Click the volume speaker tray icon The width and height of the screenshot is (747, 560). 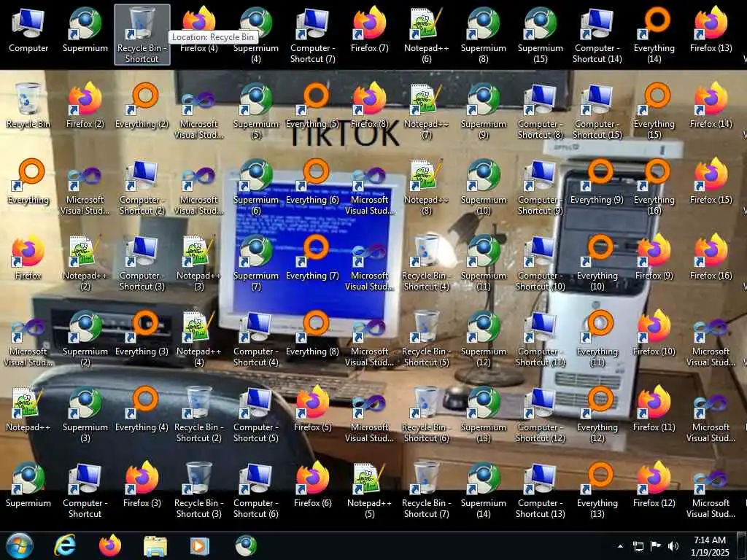673,546
